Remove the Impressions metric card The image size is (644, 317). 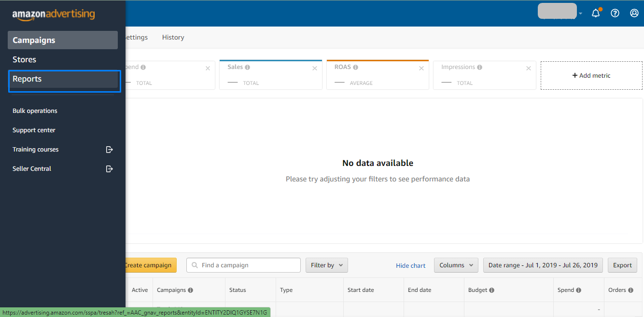pyautogui.click(x=529, y=69)
